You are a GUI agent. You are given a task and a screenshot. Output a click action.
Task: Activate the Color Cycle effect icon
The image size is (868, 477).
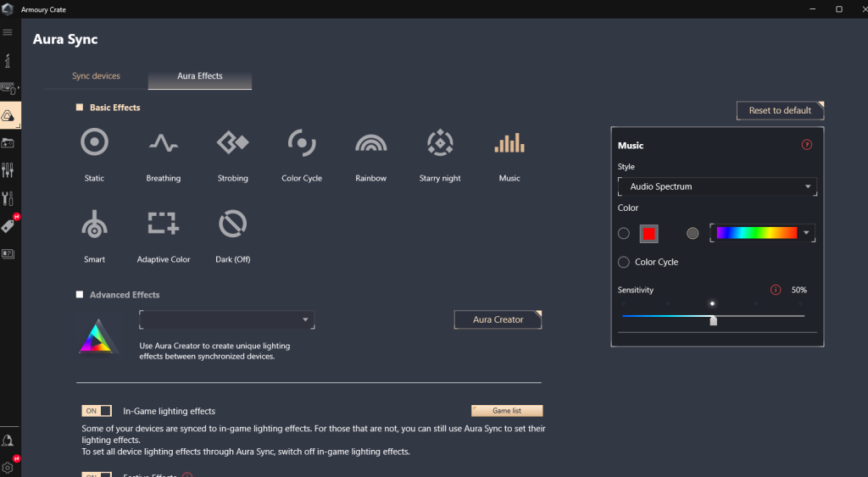pos(302,142)
